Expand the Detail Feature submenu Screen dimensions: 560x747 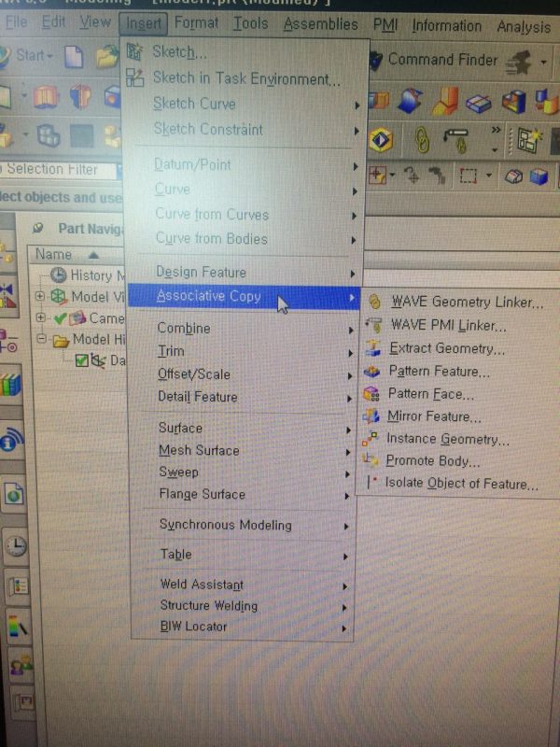243,397
